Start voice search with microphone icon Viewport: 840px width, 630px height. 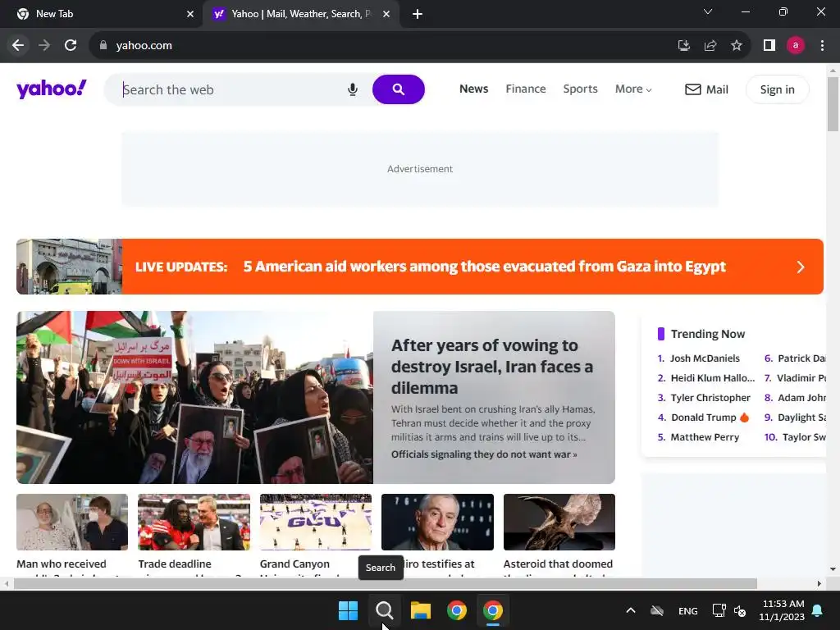[353, 89]
